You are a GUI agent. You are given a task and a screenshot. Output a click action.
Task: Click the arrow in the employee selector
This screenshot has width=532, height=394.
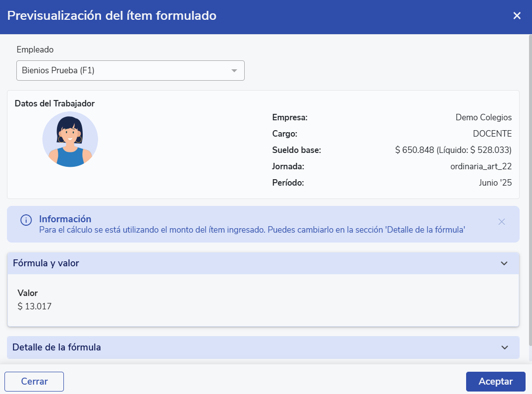coord(234,71)
